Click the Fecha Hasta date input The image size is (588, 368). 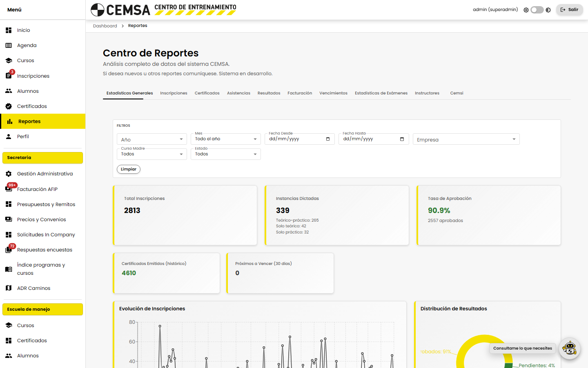[x=374, y=139]
